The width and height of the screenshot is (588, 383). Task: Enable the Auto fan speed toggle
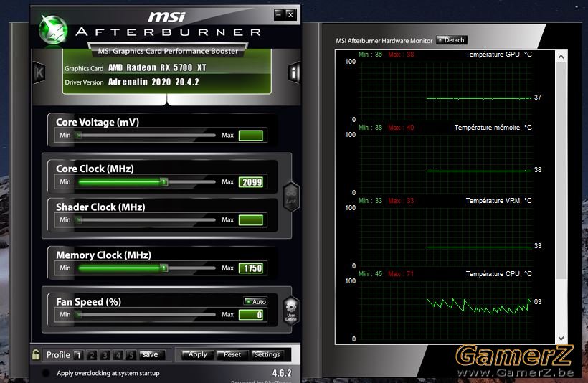tap(255, 301)
